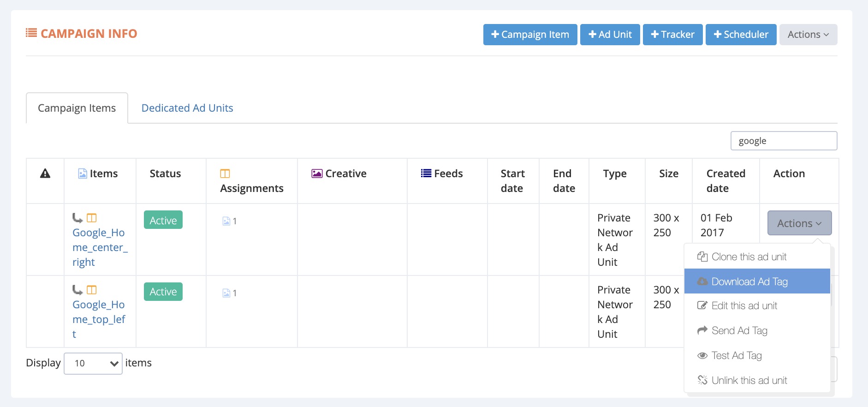The image size is (868, 407).
Task: Open the Google_Home_center_right item link
Action: [x=100, y=247]
